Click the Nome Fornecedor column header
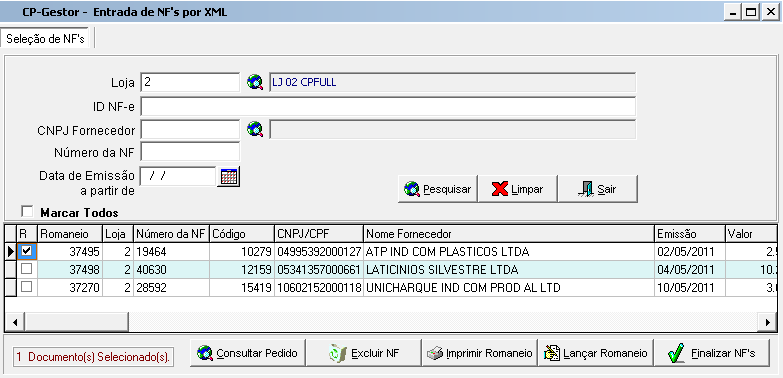The image size is (783, 378). 509,234
